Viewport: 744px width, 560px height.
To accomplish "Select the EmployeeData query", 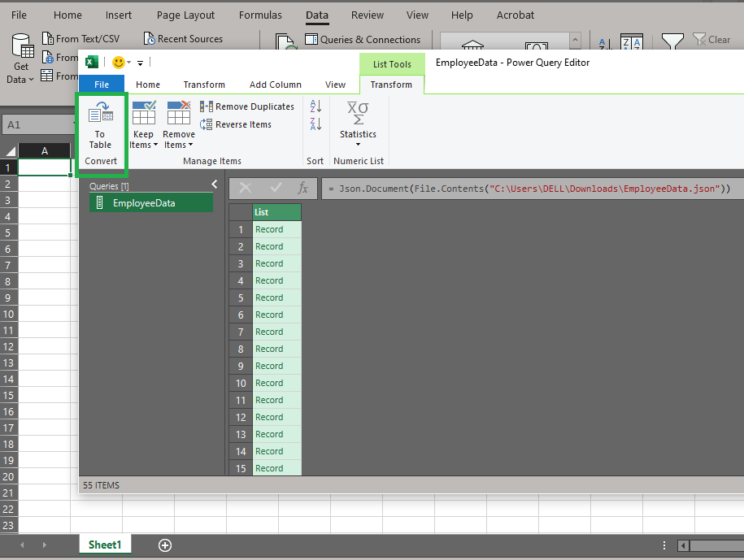I will pos(151,203).
